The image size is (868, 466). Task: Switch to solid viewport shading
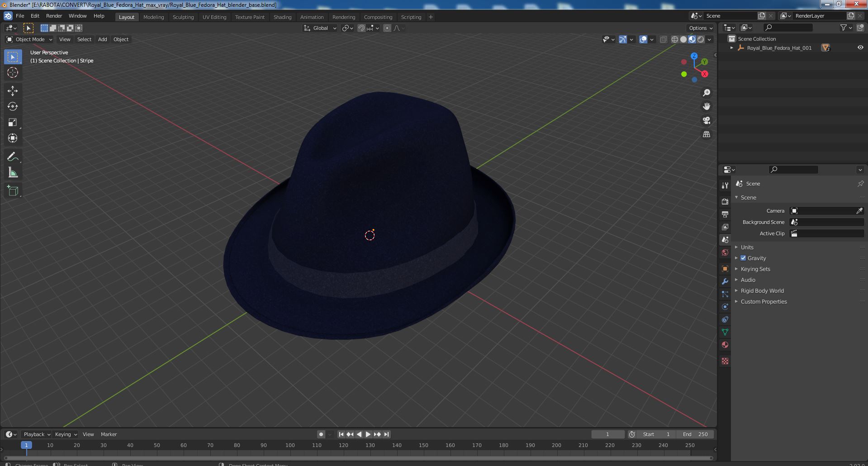tap(683, 39)
